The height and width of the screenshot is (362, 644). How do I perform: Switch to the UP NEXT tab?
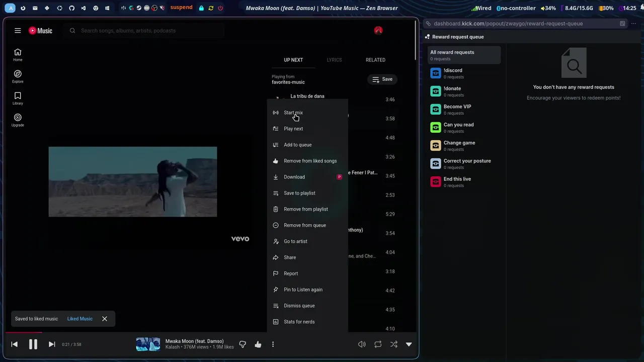click(293, 60)
